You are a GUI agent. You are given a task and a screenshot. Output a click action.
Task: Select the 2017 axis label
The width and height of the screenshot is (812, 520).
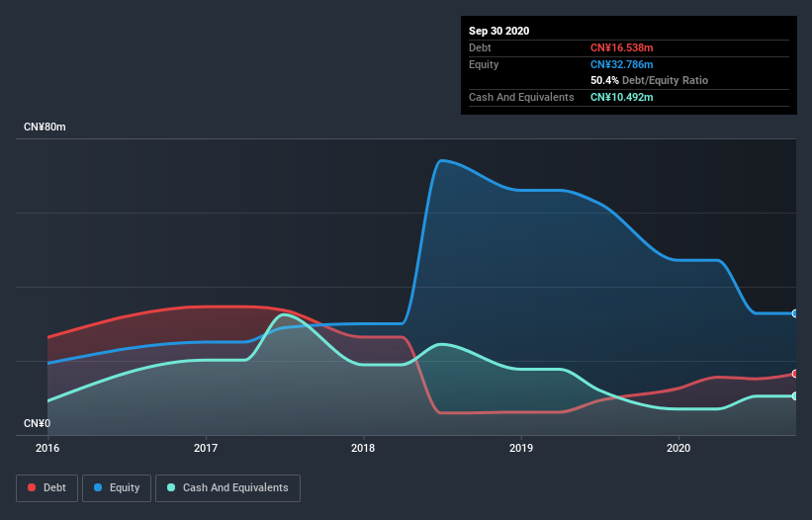[206, 448]
